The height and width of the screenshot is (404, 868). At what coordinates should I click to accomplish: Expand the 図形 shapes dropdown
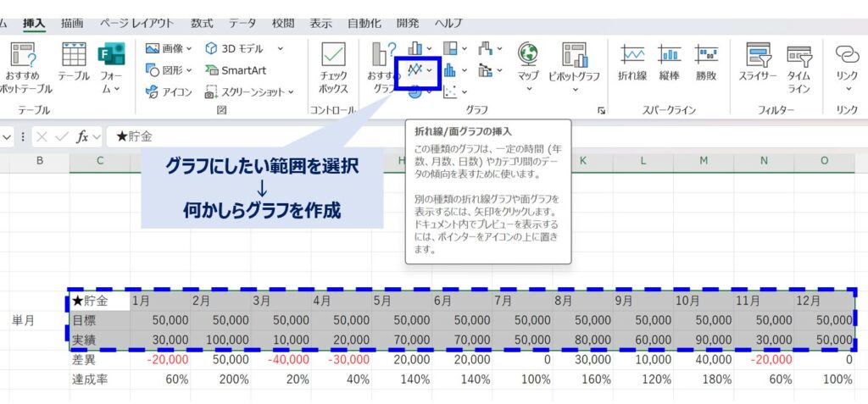coord(189,70)
